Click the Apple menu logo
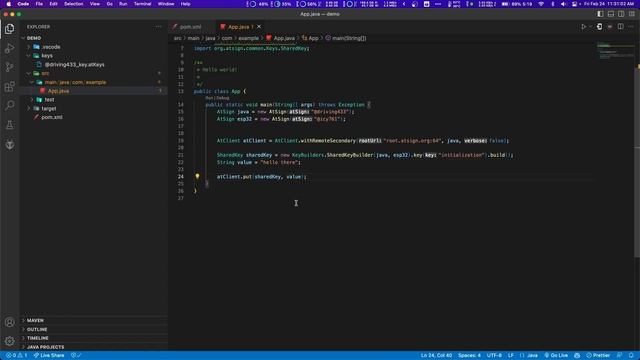This screenshot has height=360, width=640. tap(9, 4)
